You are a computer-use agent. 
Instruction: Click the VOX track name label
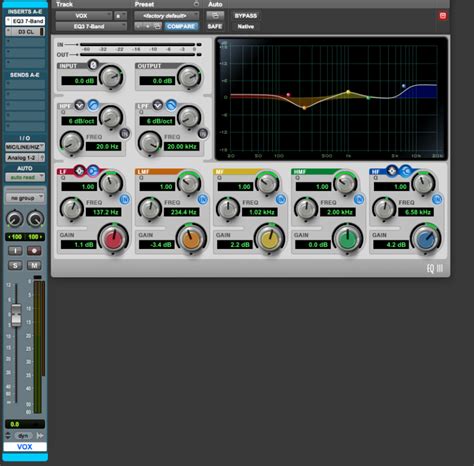click(x=25, y=447)
